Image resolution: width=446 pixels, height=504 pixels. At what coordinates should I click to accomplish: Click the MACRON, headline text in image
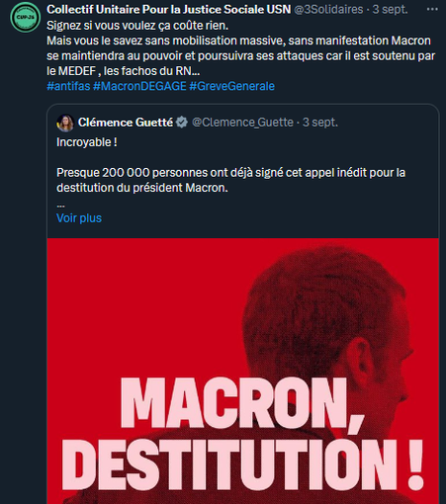click(242, 403)
